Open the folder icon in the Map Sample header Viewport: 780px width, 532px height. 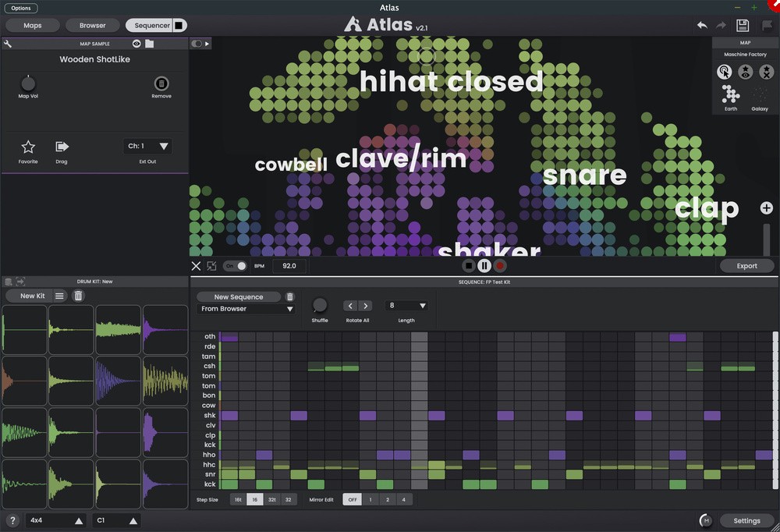click(149, 44)
